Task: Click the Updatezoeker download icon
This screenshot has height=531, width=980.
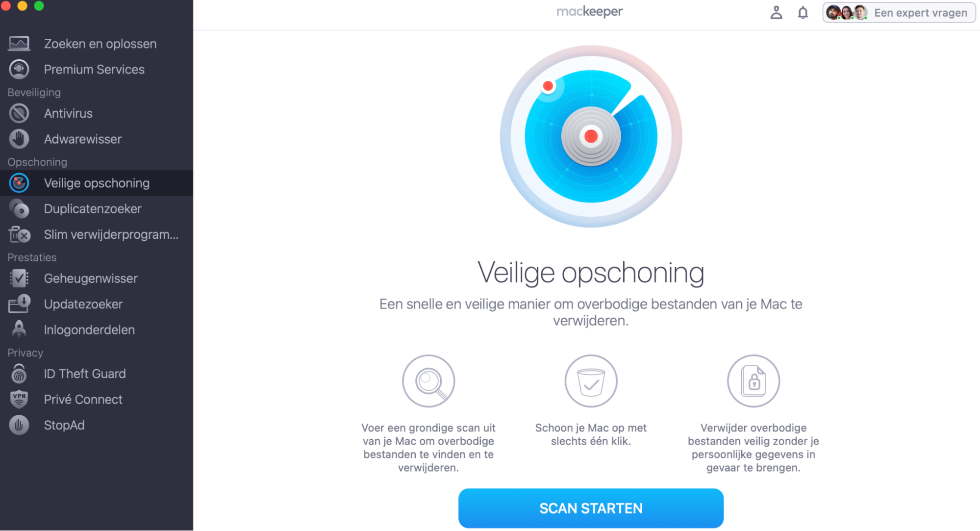Action: click(x=19, y=304)
